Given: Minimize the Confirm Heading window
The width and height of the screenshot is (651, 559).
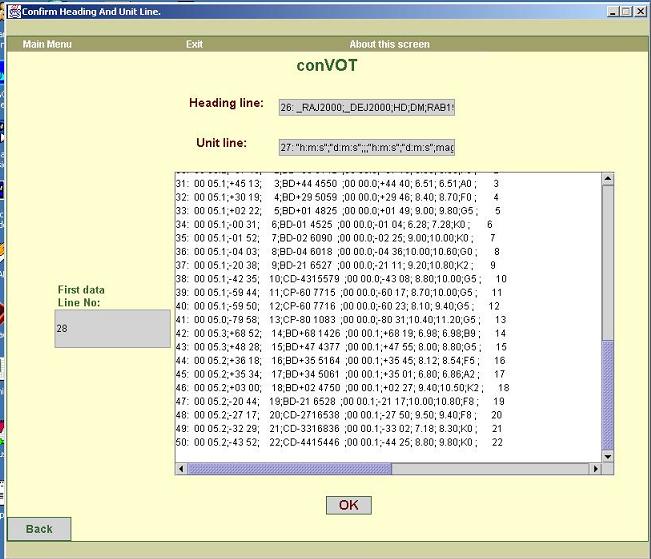Looking at the screenshot, I should pyautogui.click(x=613, y=12).
